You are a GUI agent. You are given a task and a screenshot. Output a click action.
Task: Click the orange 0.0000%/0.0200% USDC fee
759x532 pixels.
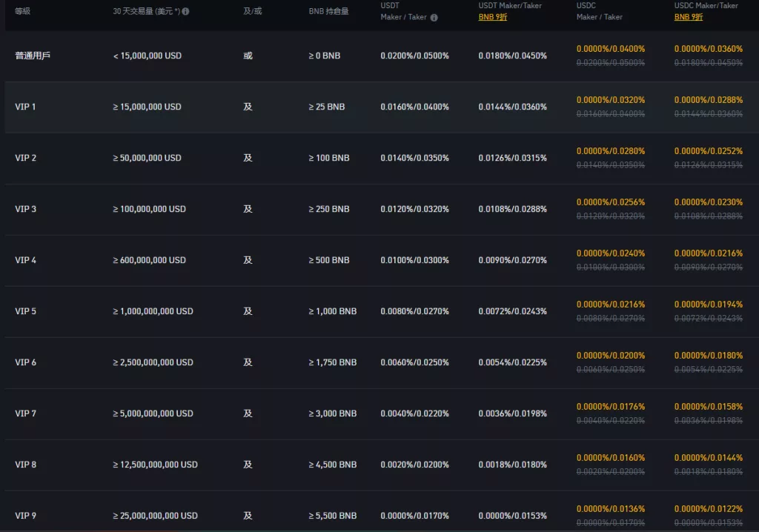pos(611,356)
